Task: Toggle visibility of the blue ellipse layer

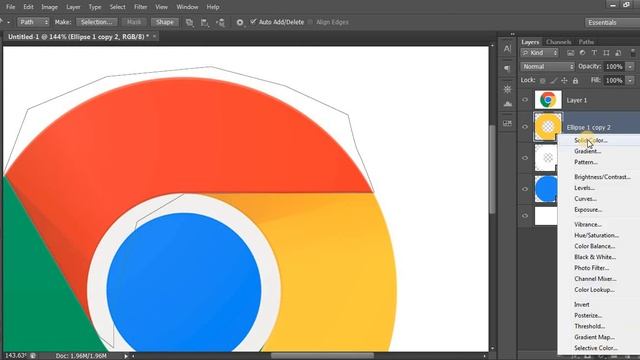Action: tap(525, 189)
